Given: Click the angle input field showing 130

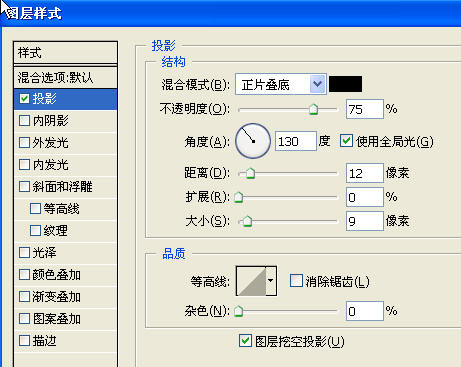Looking at the screenshot, I should (296, 141).
